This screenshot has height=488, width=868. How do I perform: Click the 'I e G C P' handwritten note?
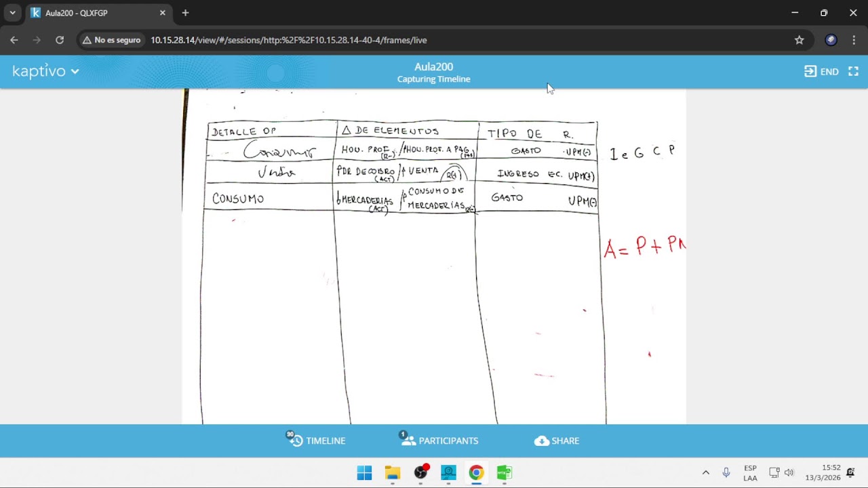coord(642,152)
